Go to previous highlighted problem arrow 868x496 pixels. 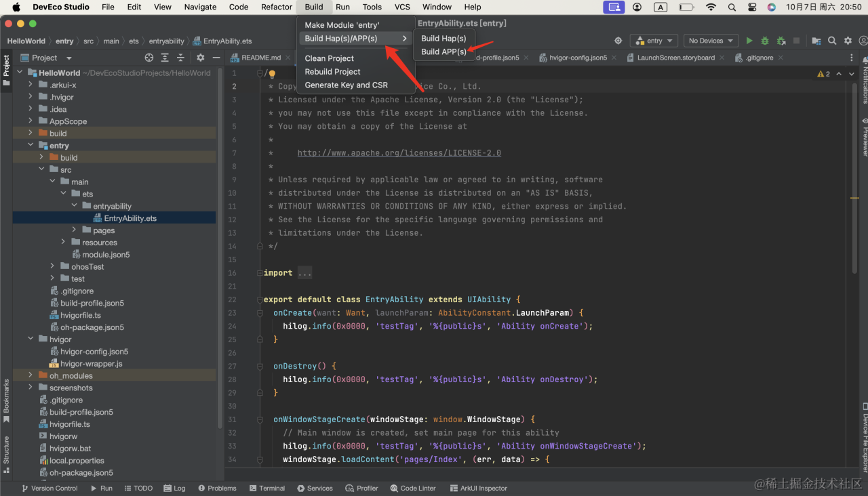(x=839, y=74)
